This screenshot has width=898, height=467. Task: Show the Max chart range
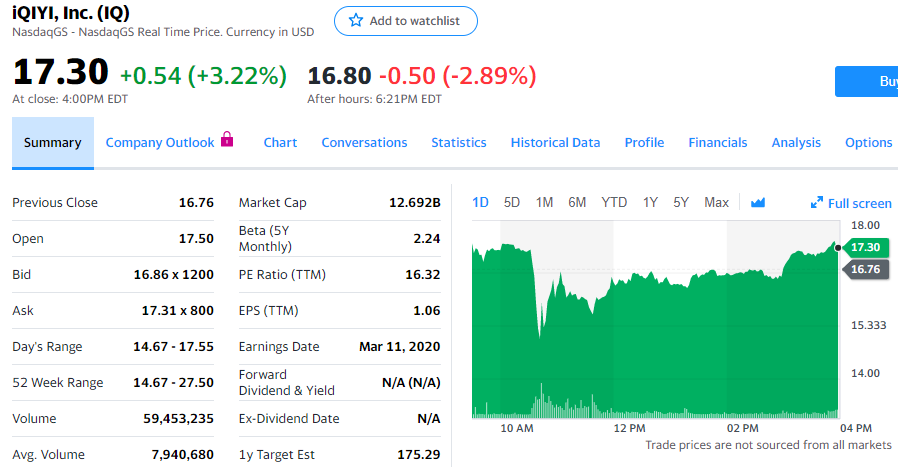coord(716,203)
